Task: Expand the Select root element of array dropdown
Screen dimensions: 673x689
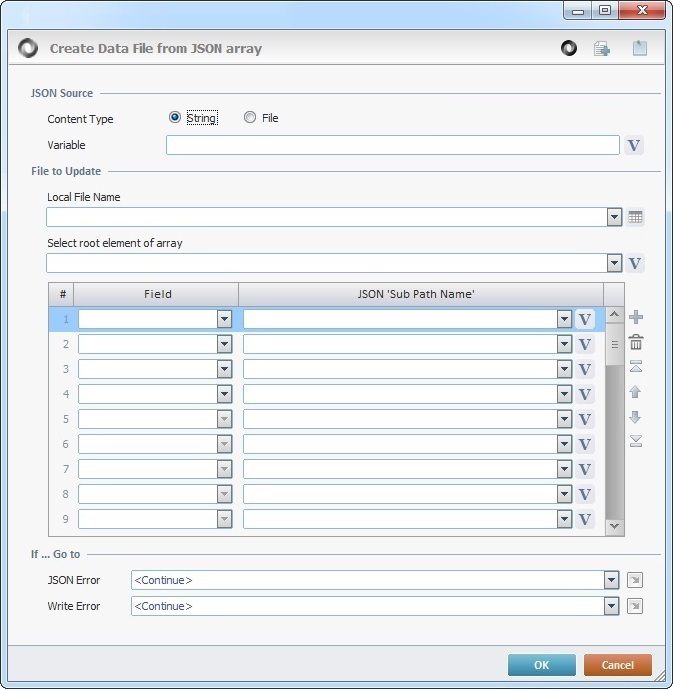Action: point(614,264)
